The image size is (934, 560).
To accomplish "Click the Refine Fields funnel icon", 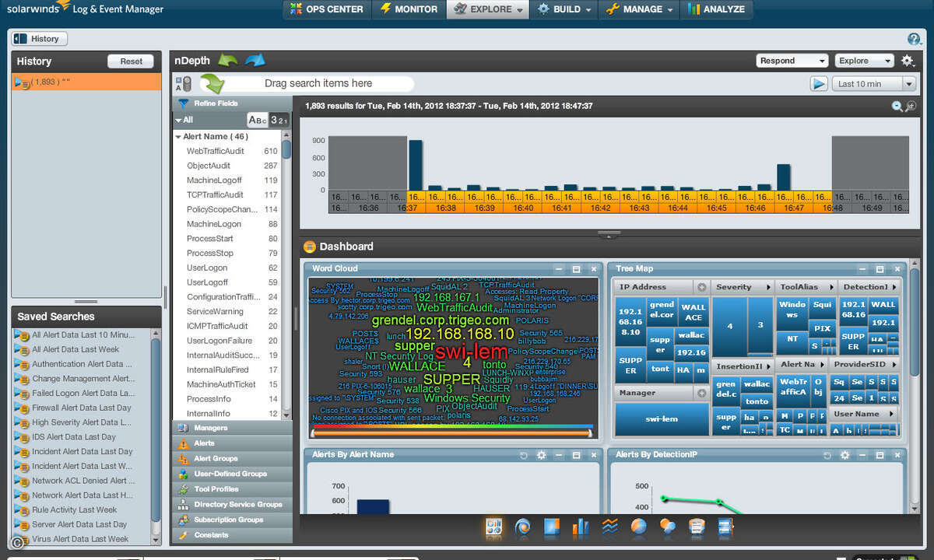I will click(184, 103).
